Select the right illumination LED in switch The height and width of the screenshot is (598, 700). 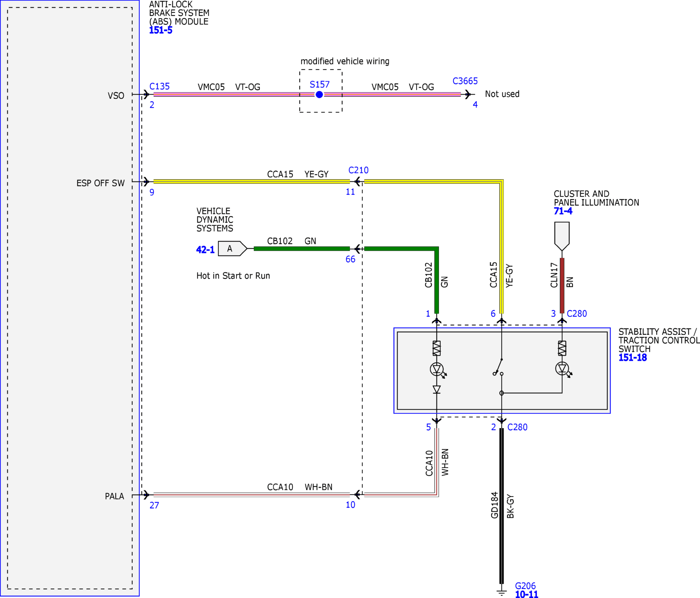click(x=563, y=369)
